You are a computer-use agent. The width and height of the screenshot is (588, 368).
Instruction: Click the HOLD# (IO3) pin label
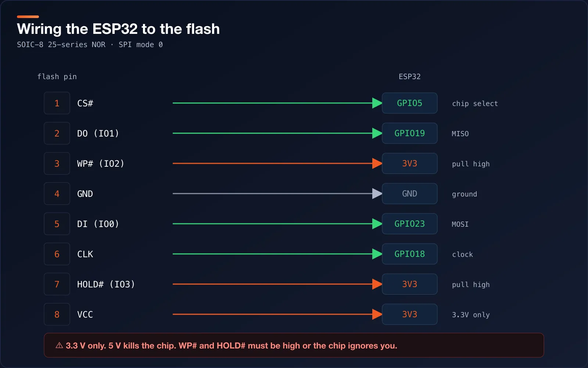[106, 284]
